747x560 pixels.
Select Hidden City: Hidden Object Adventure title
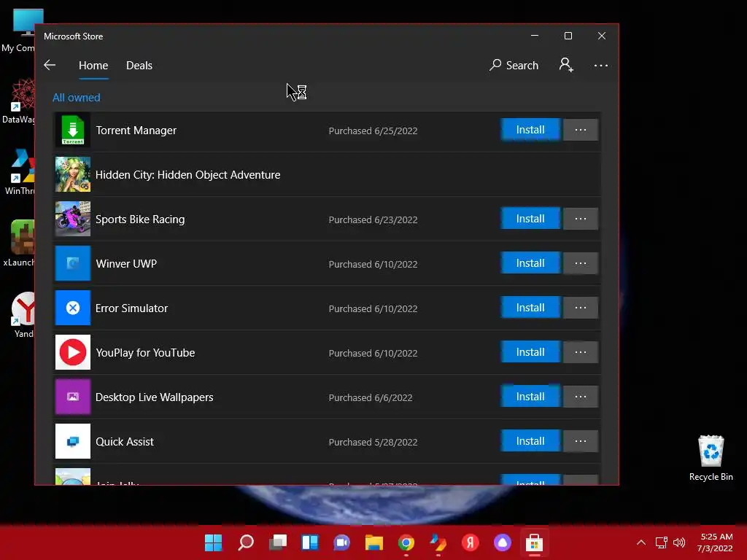coord(187,175)
